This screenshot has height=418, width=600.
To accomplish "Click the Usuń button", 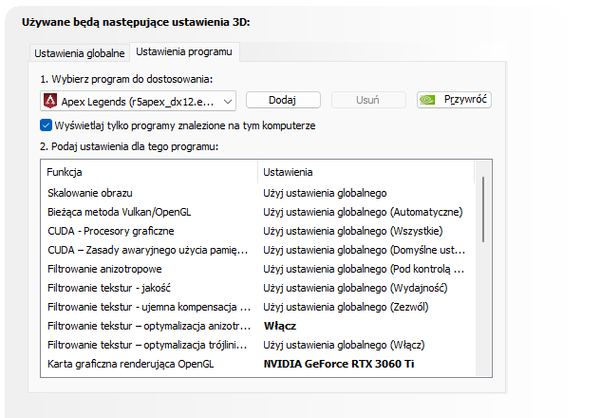I will point(368,100).
